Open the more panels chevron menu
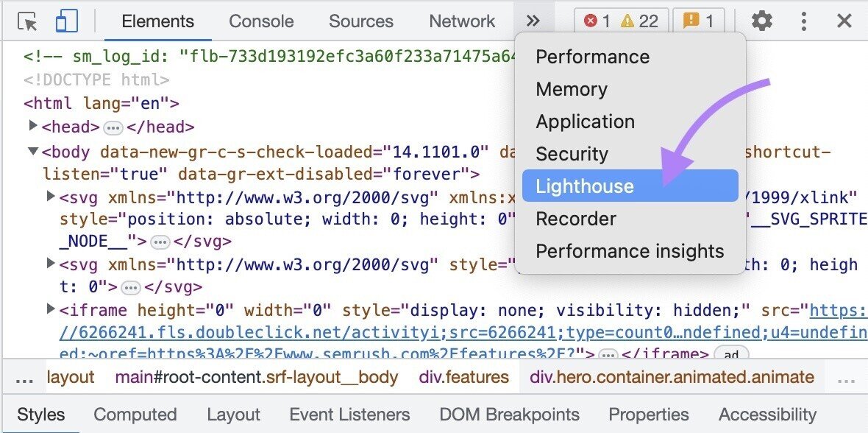 [534, 21]
